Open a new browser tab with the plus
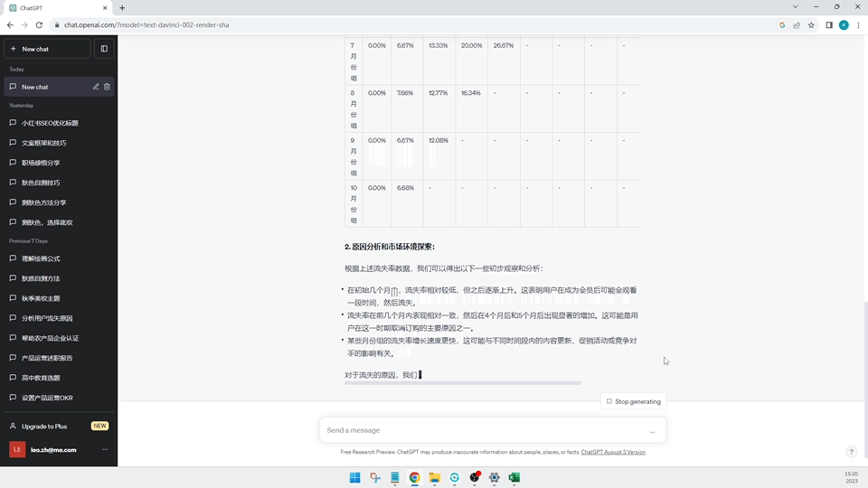The image size is (868, 488). coord(122,8)
